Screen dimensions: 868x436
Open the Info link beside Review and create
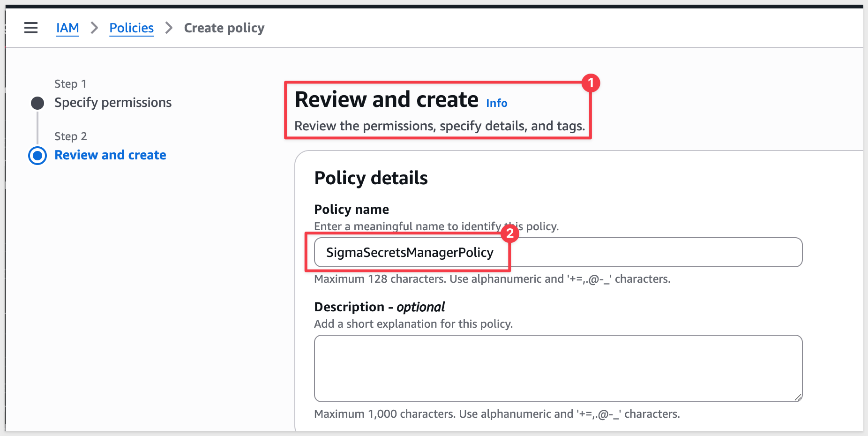click(x=496, y=103)
